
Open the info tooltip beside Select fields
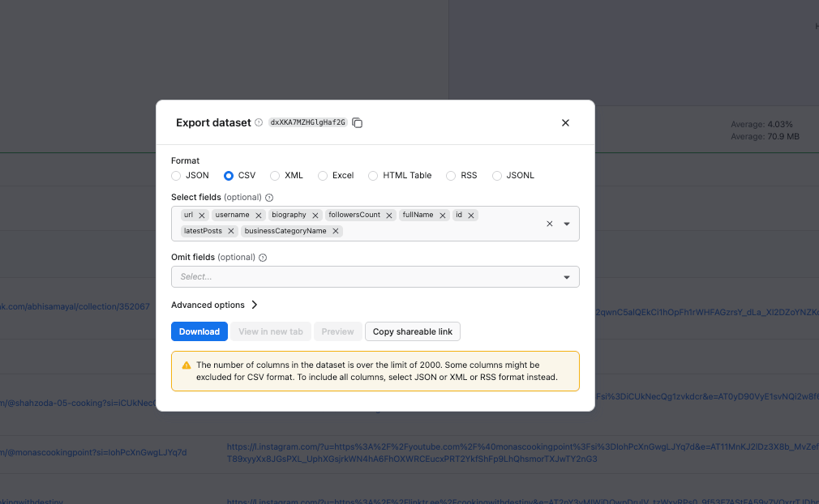coord(268,197)
